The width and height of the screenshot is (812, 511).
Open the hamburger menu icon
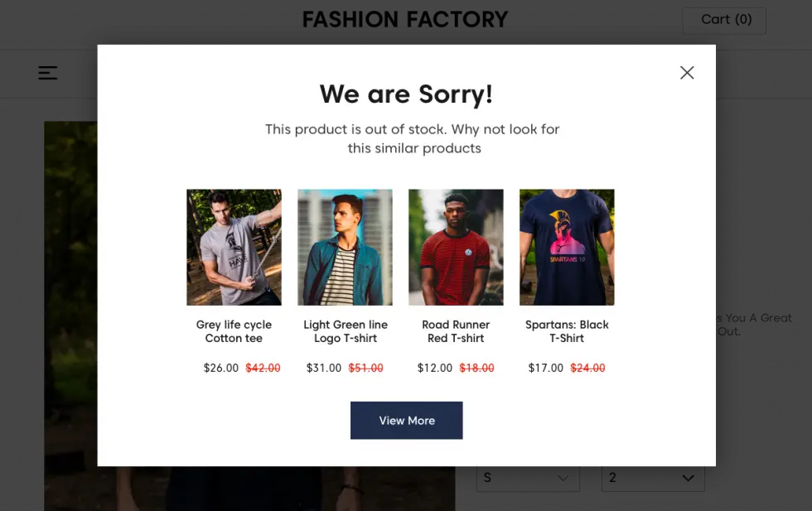coord(48,73)
